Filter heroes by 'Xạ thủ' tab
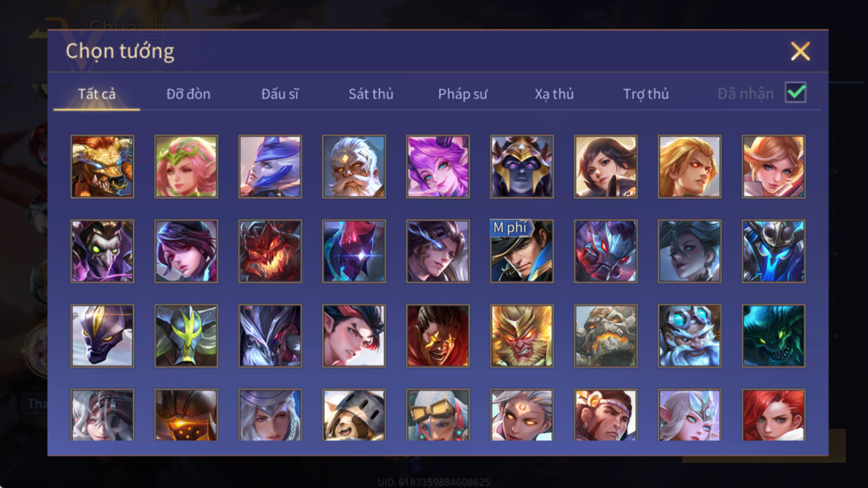 click(554, 94)
